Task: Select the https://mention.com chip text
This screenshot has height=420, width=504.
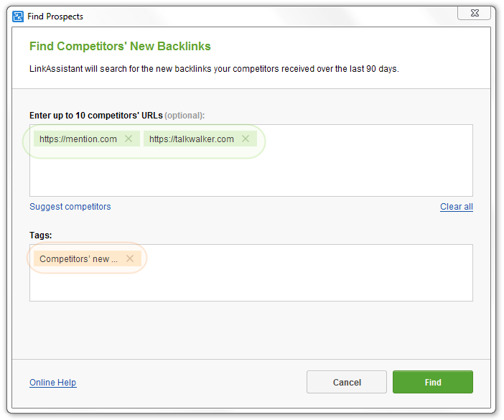Action: pos(78,139)
